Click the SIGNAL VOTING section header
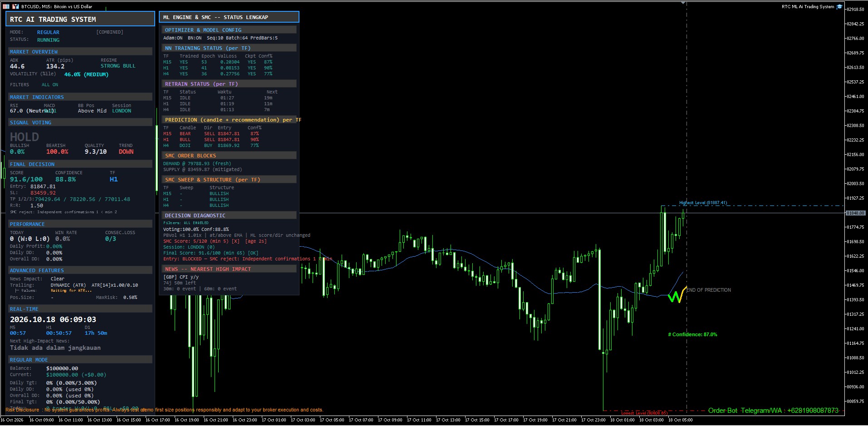 pyautogui.click(x=80, y=122)
